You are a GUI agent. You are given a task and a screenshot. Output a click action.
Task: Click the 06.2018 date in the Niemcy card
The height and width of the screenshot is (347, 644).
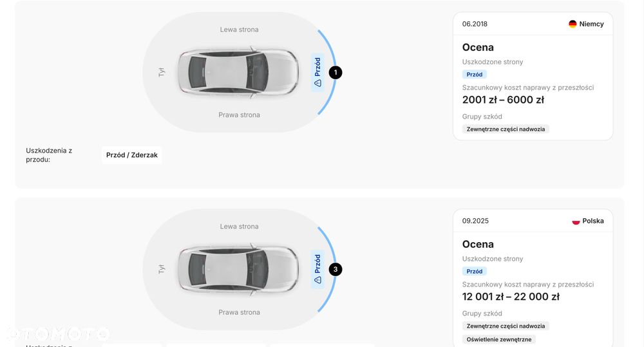point(475,24)
